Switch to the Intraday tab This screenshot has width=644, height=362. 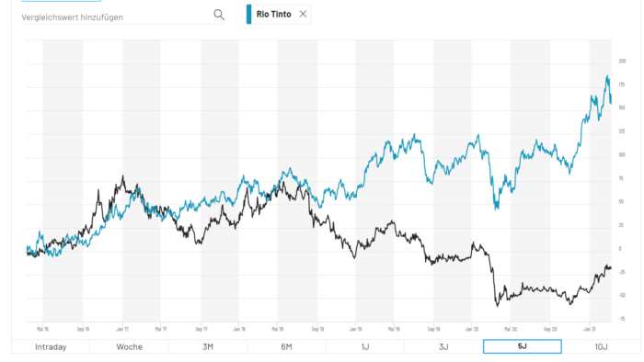tap(51, 346)
